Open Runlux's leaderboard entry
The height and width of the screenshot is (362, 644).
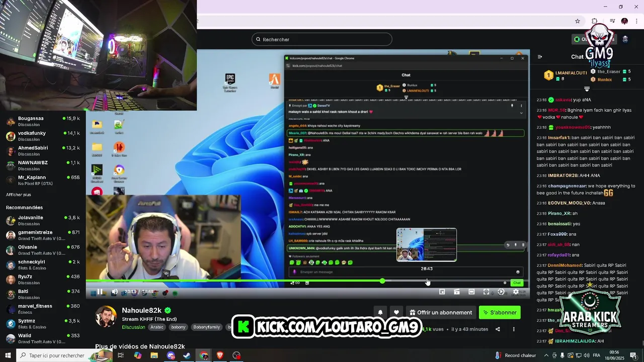[610, 79]
